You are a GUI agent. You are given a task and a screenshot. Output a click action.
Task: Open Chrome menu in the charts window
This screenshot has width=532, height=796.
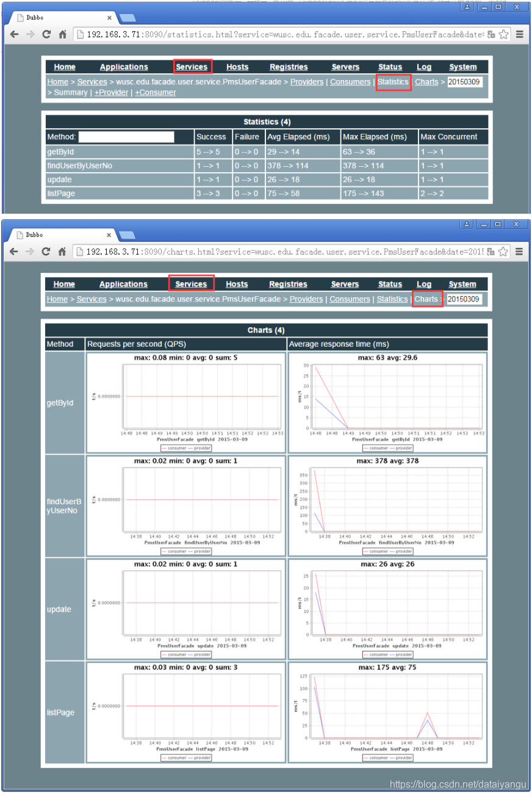520,251
